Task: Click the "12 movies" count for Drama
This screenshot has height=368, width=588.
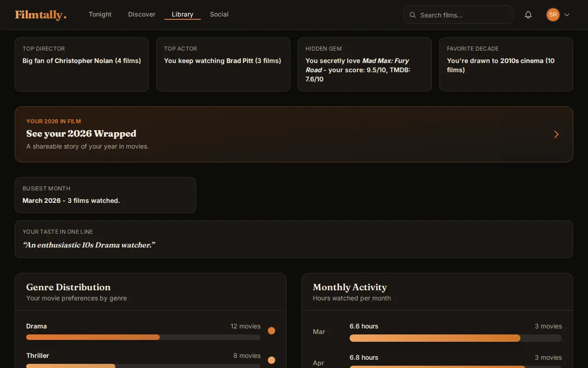Action: (x=245, y=326)
